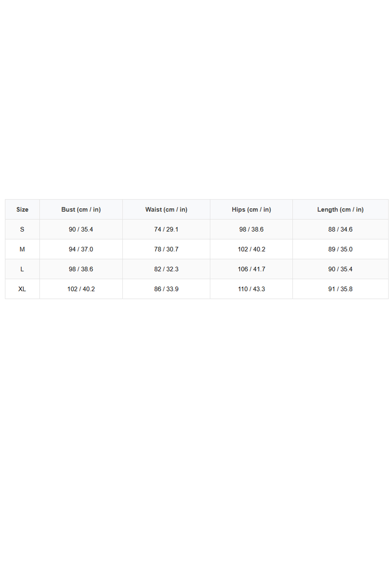The image size is (392, 588).
Task: Click the Length (cm / in) header
Action: (340, 209)
